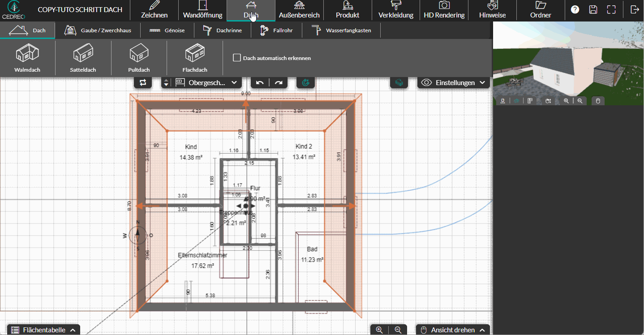Viewport: 644px width, 335px height.
Task: Toggle the 3D cube view in preview
Action: (516, 101)
